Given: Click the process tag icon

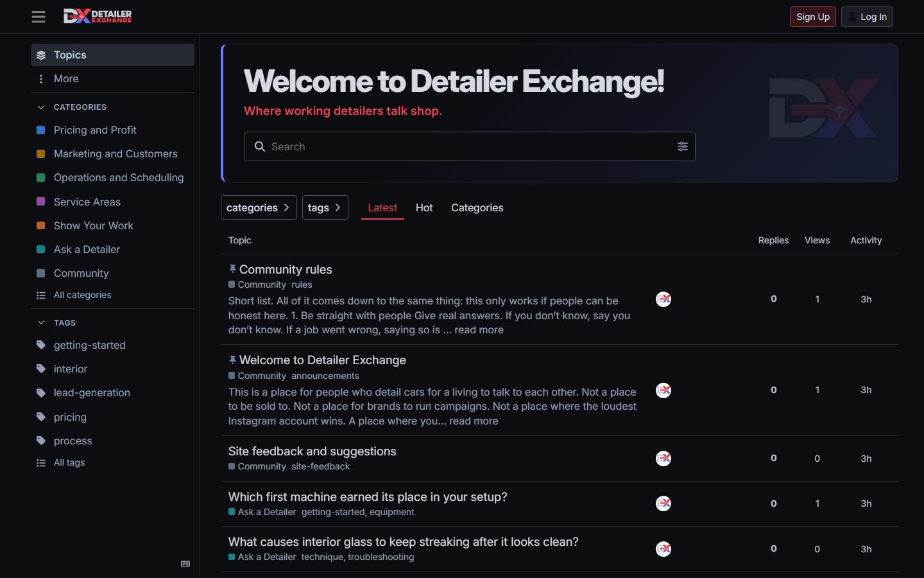Looking at the screenshot, I should point(41,441).
